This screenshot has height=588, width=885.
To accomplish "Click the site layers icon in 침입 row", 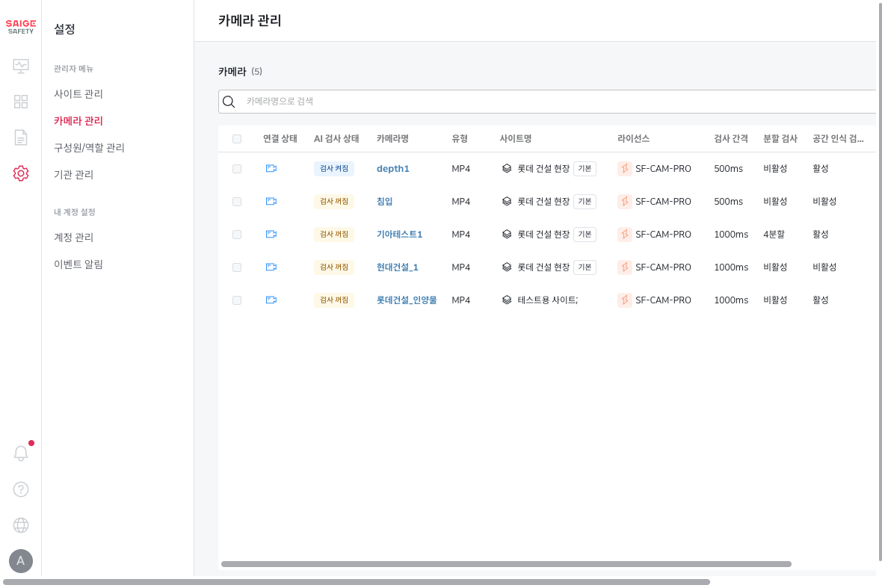I will click(507, 201).
